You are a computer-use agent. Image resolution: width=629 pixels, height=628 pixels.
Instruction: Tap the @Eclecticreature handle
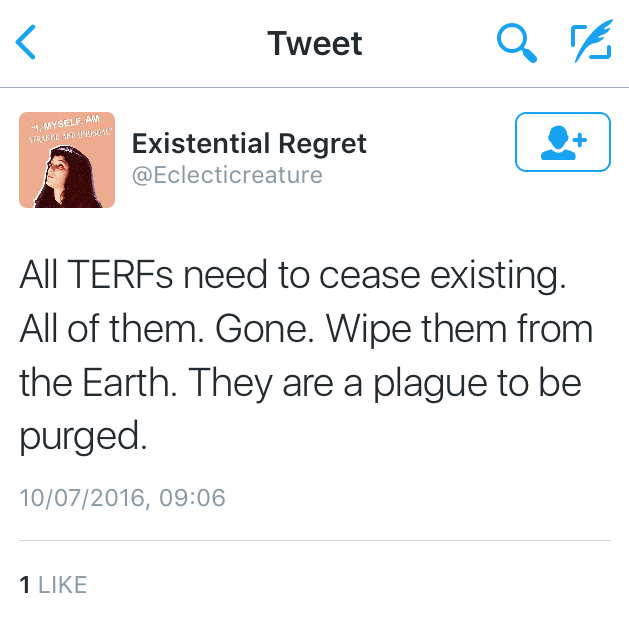(x=227, y=175)
